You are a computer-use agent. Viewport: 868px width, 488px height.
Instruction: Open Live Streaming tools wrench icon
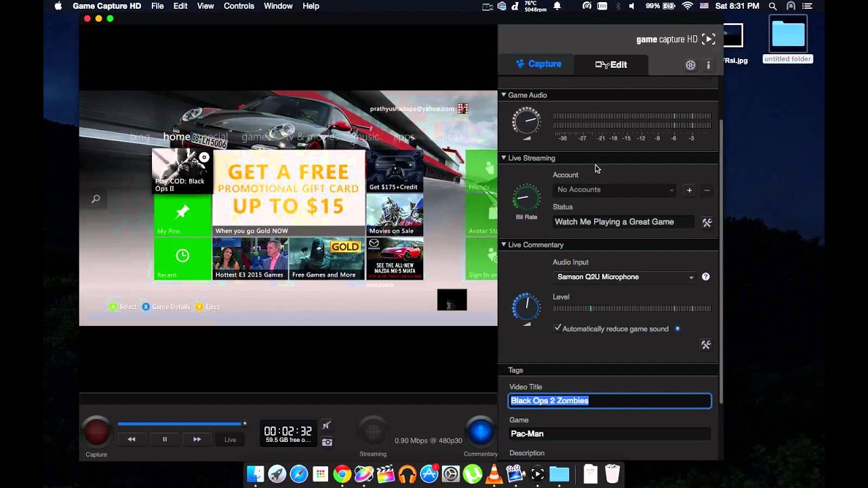coord(707,222)
